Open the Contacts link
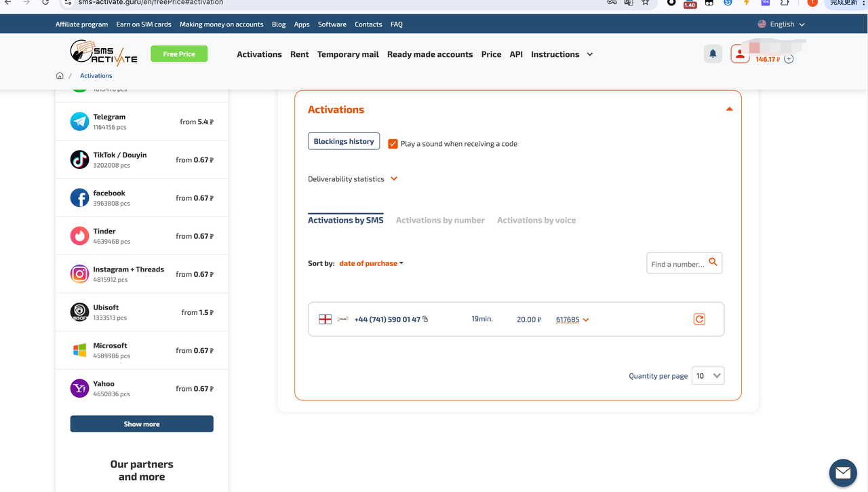The image size is (868, 492). 368,24
